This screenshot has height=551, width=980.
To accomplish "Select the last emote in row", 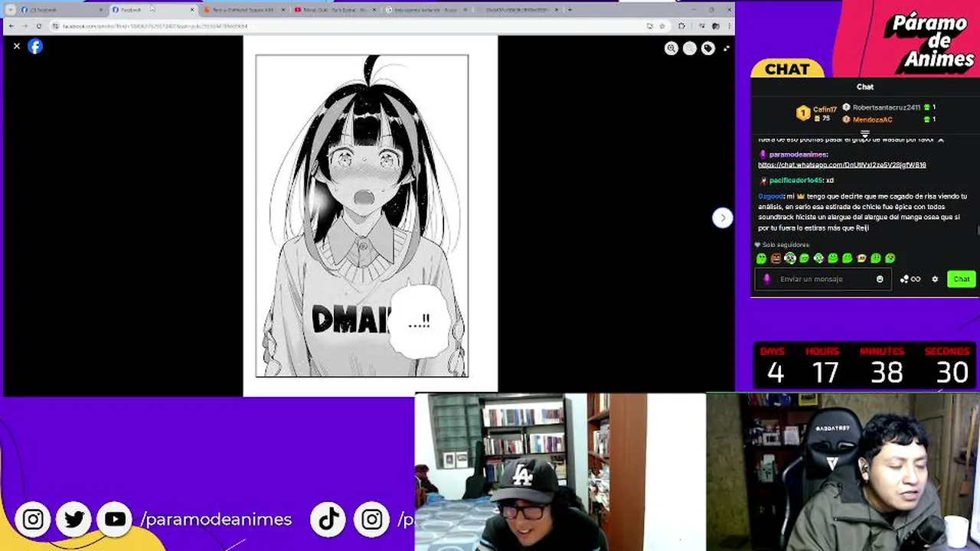I will [890, 259].
